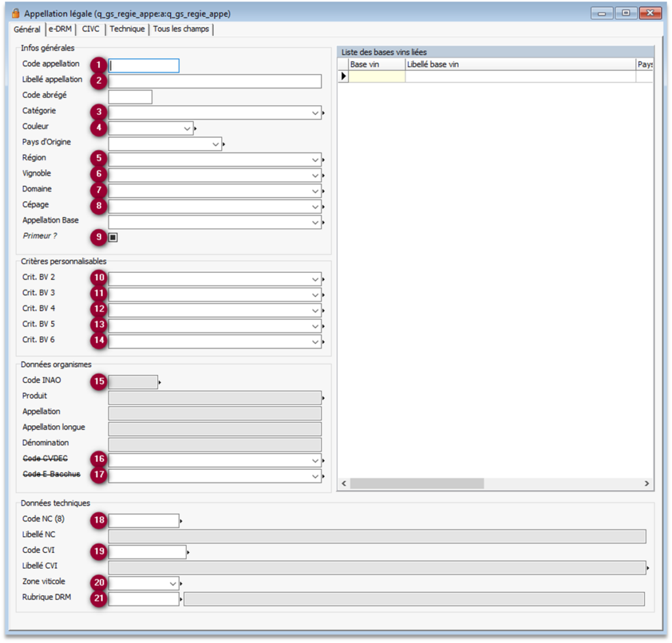Click the small arrow beside Code INAO
672x643 pixels.
pos(160,381)
